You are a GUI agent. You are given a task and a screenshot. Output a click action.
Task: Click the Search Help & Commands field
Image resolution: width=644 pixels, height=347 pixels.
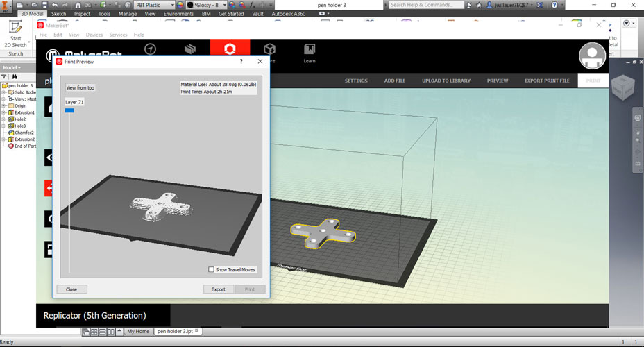pos(426,5)
